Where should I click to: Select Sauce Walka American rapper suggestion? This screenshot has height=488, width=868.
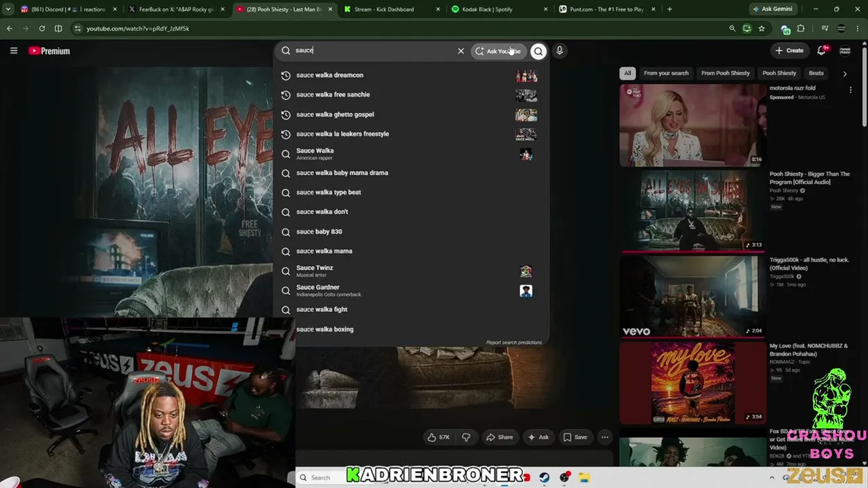(x=410, y=154)
